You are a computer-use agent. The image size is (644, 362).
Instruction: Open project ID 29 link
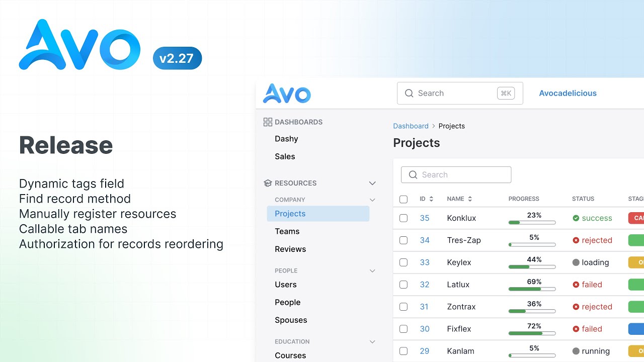[x=425, y=351]
